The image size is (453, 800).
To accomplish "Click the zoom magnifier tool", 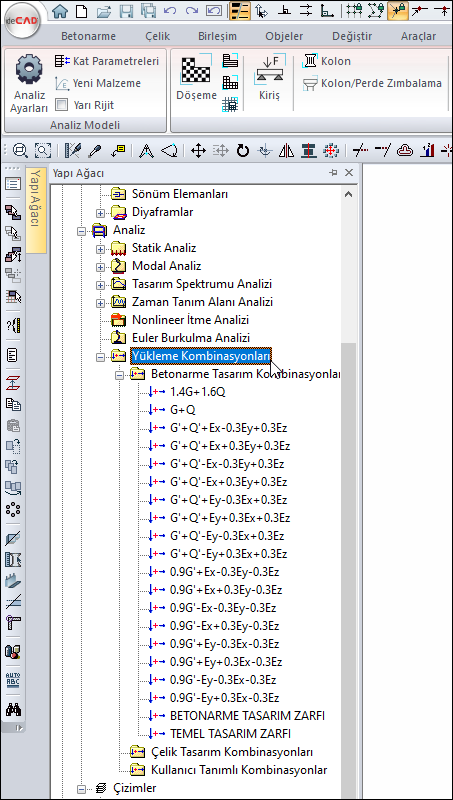I will (x=20, y=151).
